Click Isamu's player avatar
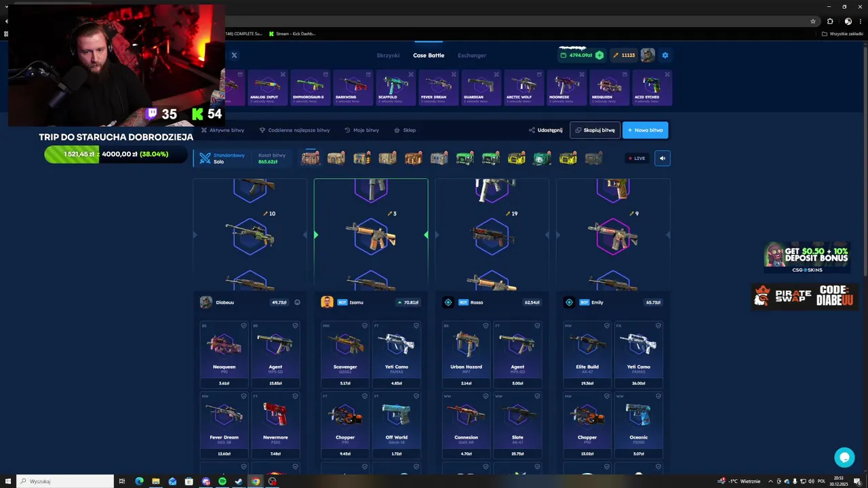 pos(327,302)
